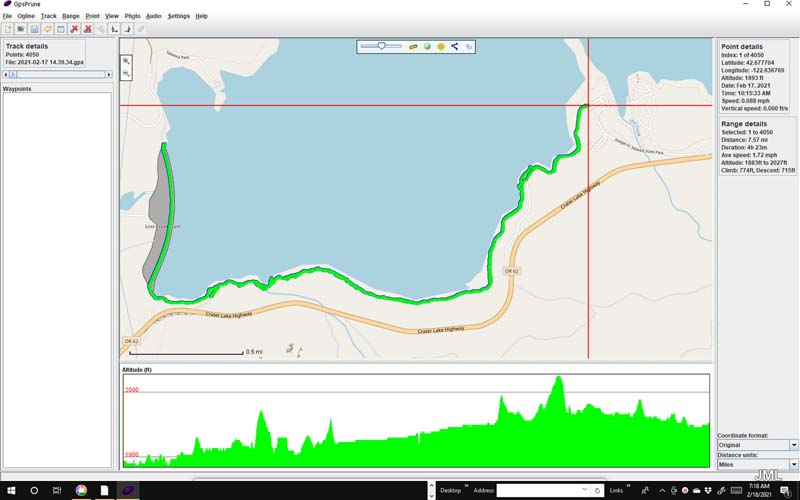Click the track details horizontal scrollbar
800x500 pixels.
(56, 74)
